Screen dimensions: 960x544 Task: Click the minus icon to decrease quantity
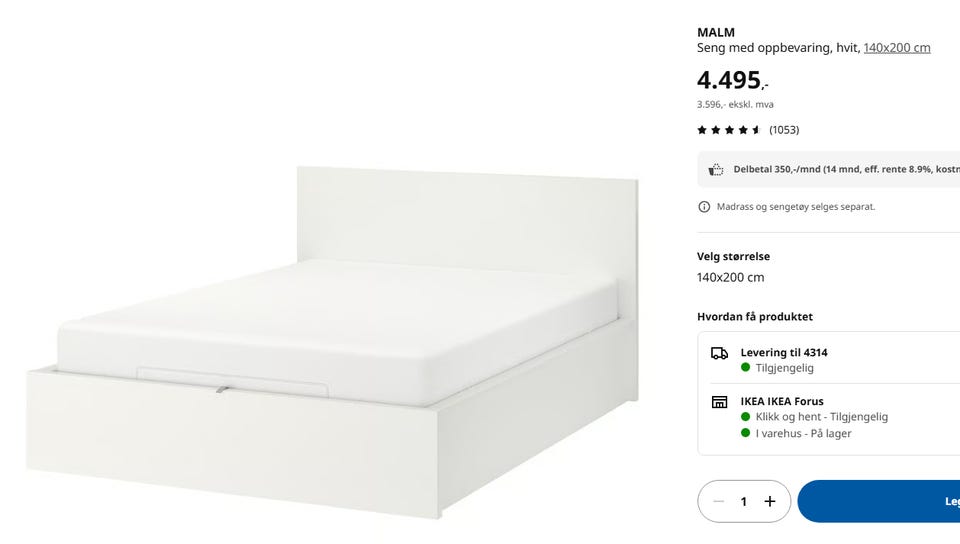pyautogui.click(x=719, y=501)
